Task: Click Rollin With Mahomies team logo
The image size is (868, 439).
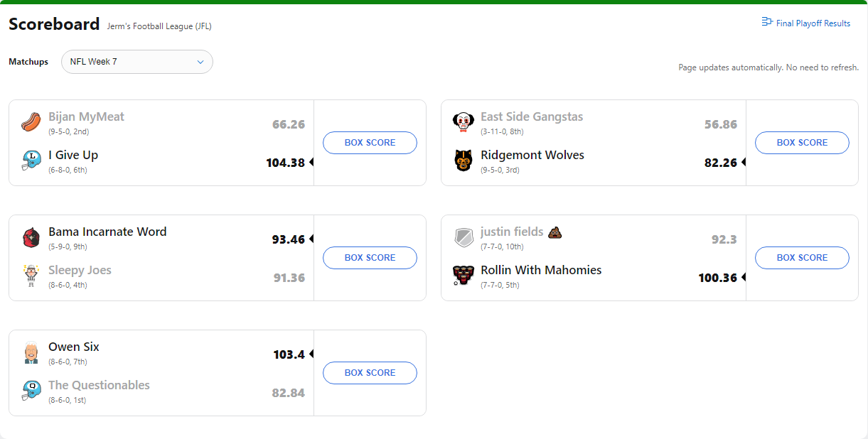Action: tap(464, 275)
